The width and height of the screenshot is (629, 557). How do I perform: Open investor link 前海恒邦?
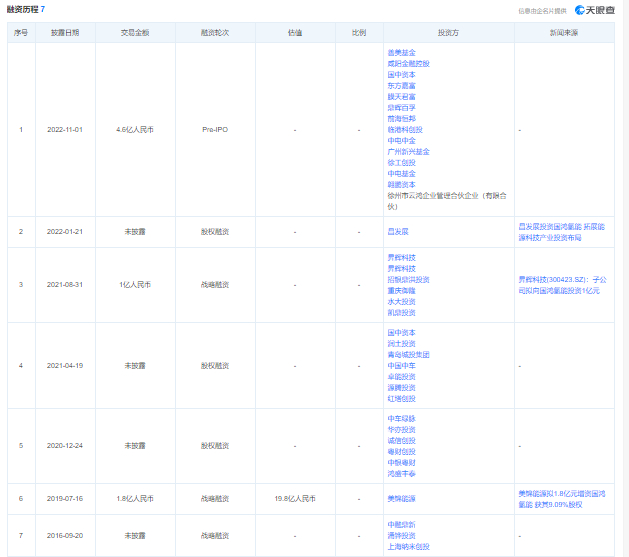tap(401, 119)
